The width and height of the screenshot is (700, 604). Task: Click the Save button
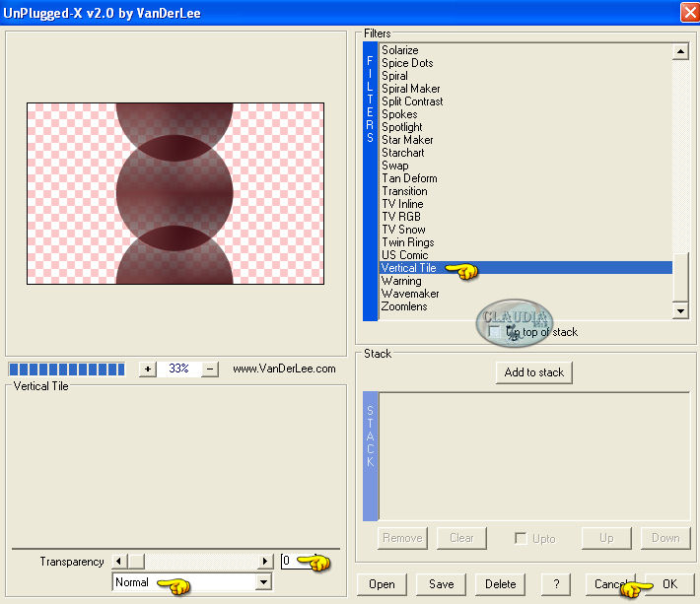(441, 584)
